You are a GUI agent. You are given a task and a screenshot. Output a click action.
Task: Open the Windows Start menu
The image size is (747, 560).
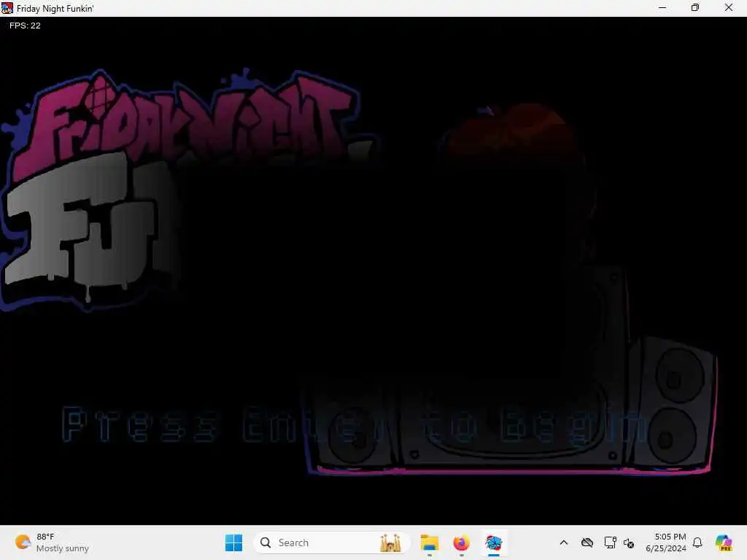click(x=233, y=542)
